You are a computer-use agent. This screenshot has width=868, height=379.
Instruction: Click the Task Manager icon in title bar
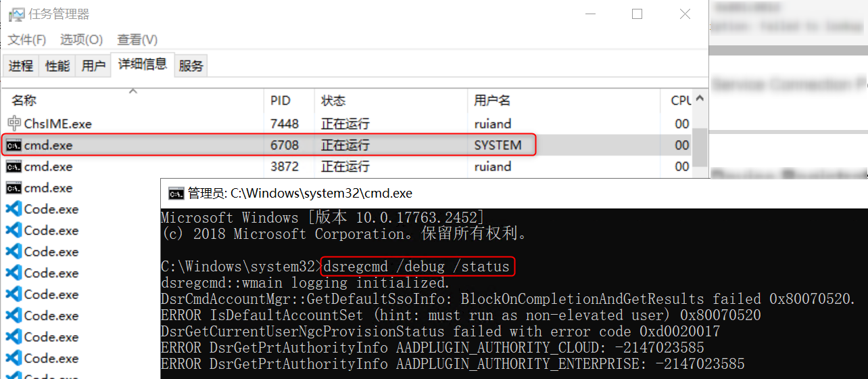coord(15,14)
